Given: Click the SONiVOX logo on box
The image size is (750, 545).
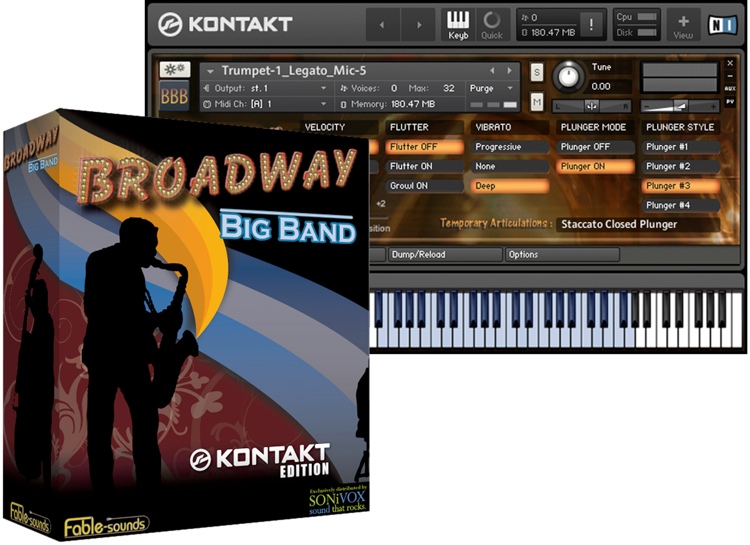Looking at the screenshot, I should pyautogui.click(x=338, y=501).
